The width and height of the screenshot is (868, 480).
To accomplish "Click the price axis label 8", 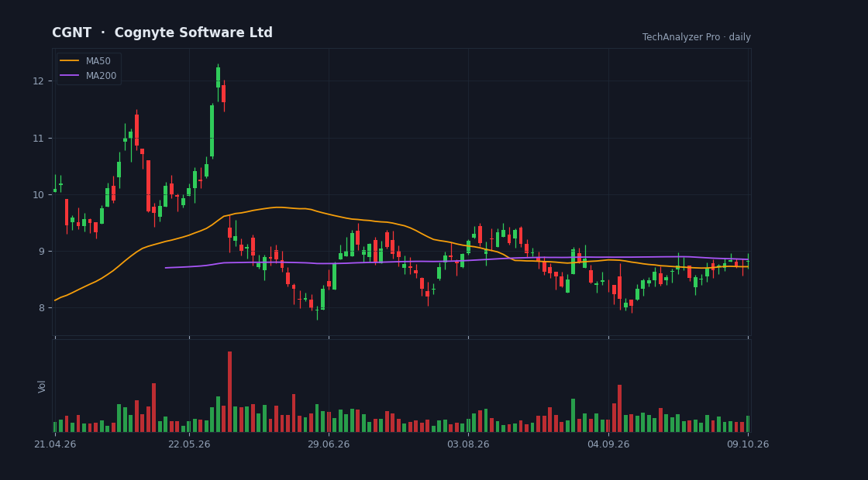I will tap(41, 308).
